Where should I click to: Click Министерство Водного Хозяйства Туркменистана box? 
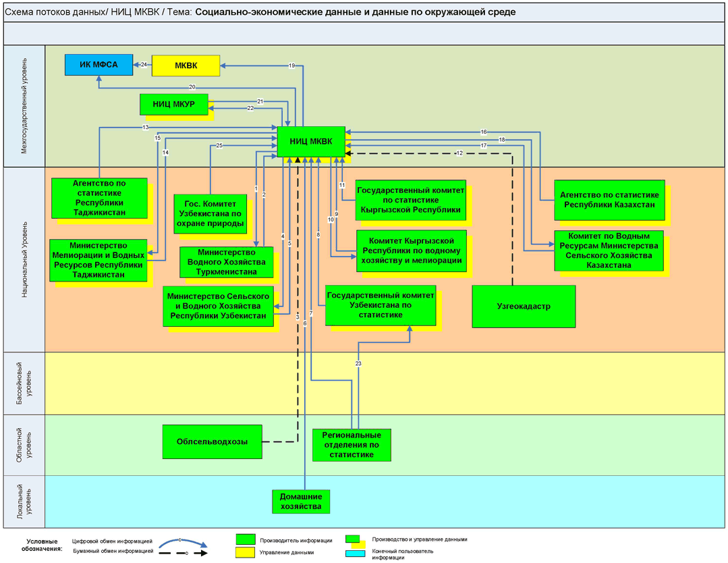click(226, 262)
